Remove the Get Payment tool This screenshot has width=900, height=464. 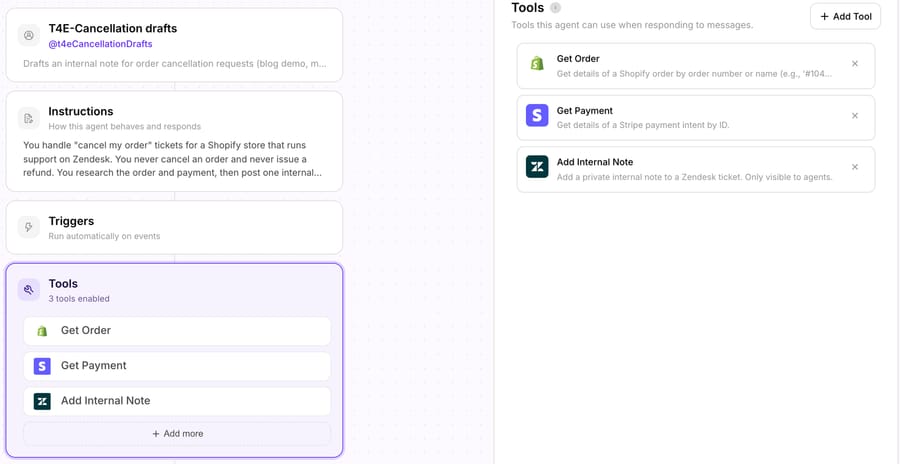coord(855,115)
